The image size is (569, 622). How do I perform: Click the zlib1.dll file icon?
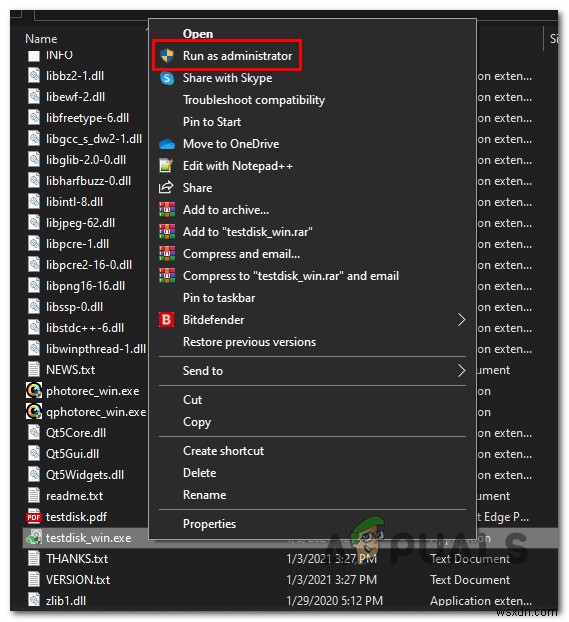tap(34, 601)
